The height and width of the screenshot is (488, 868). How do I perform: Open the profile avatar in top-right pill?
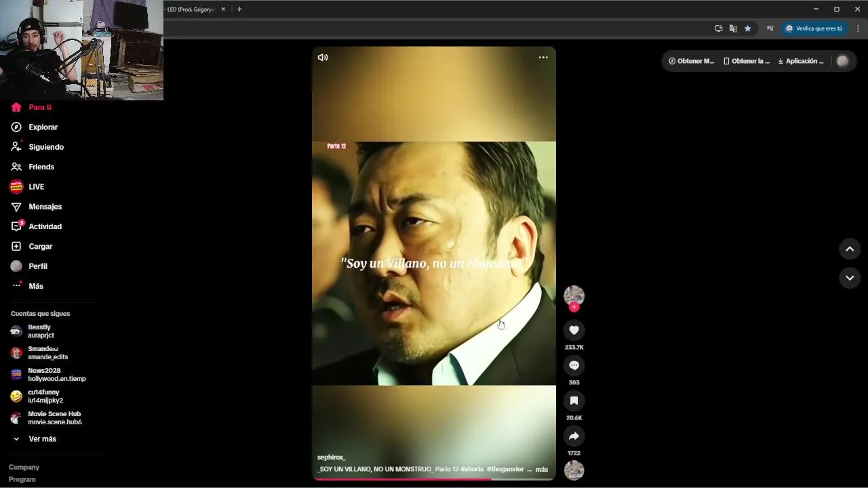[x=843, y=61]
